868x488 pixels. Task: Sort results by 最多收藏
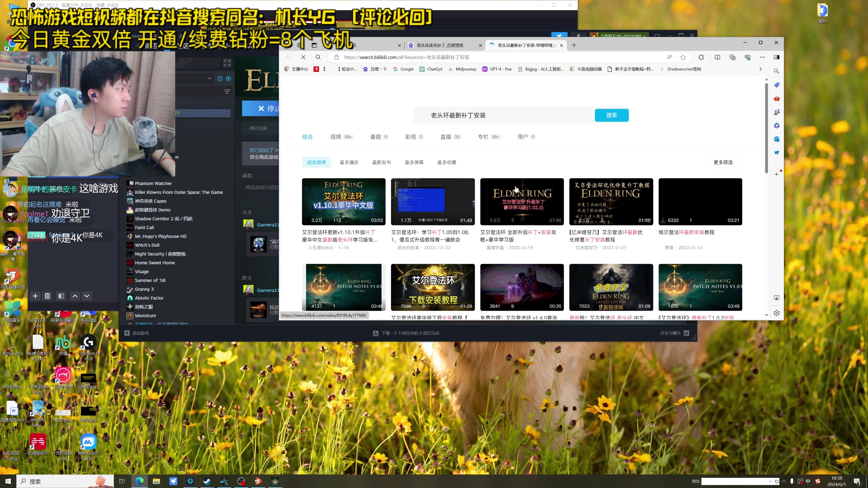coord(447,162)
